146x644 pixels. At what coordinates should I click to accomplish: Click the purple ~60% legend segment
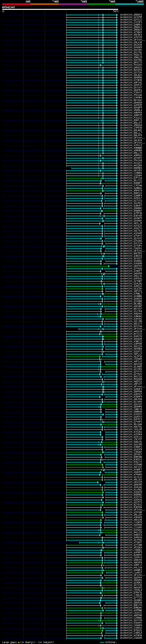[x=73, y=4]
